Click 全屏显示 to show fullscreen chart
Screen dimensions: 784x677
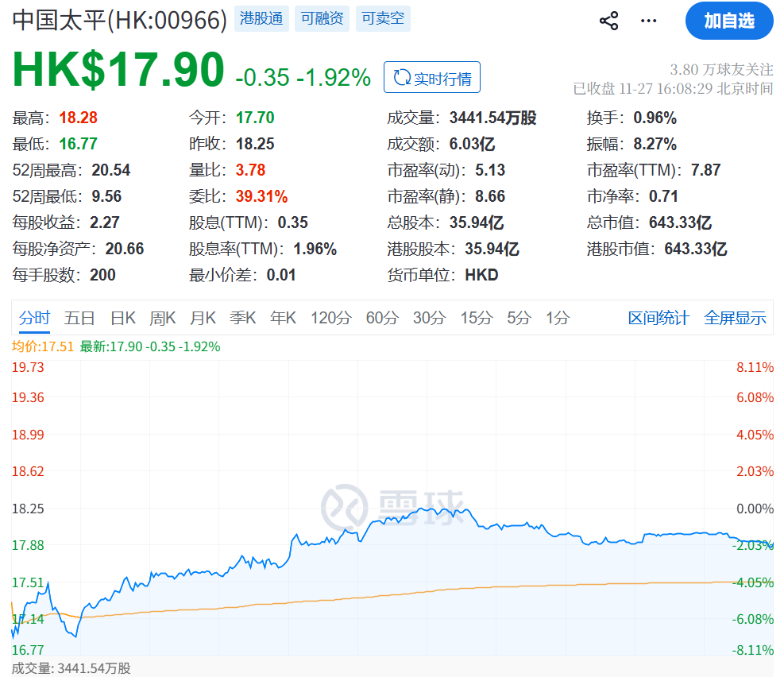click(735, 318)
